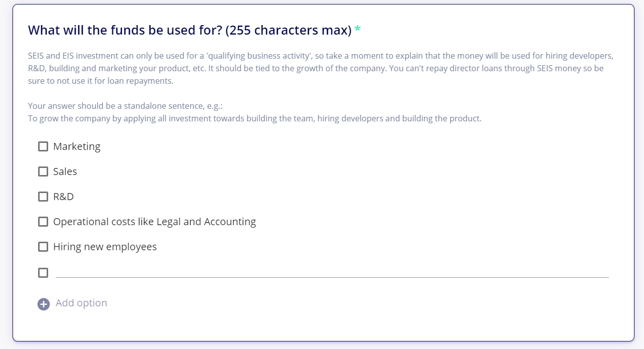
Task: Tick the Marketing checkbox
Action: pyautogui.click(x=43, y=146)
